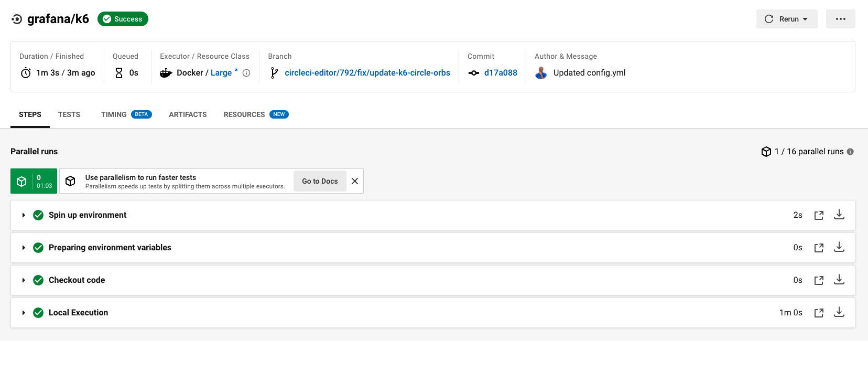Image resolution: width=868 pixels, height=371 pixels.
Task: Open Local Execution output in new tab
Action: pyautogui.click(x=819, y=313)
